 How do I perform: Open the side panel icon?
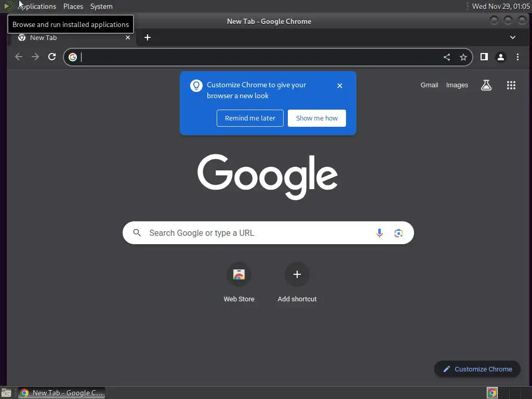[484, 57]
